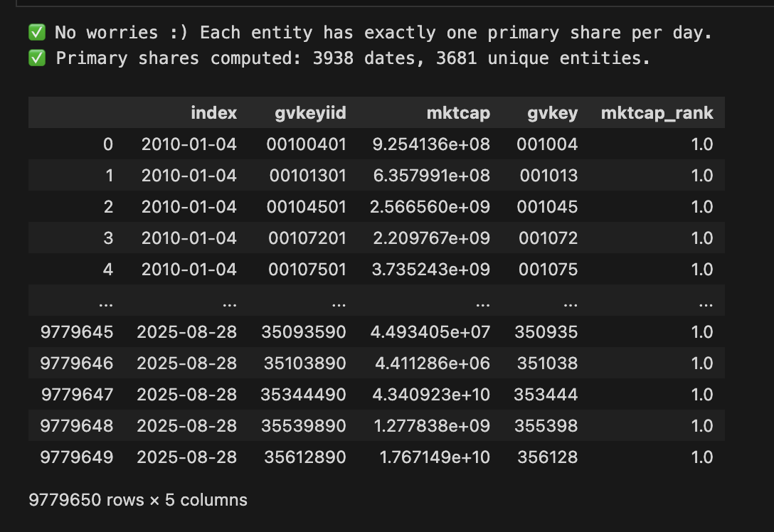Select the mktcap value 4.340923e+10
This screenshot has height=532, width=774.
pos(430,395)
